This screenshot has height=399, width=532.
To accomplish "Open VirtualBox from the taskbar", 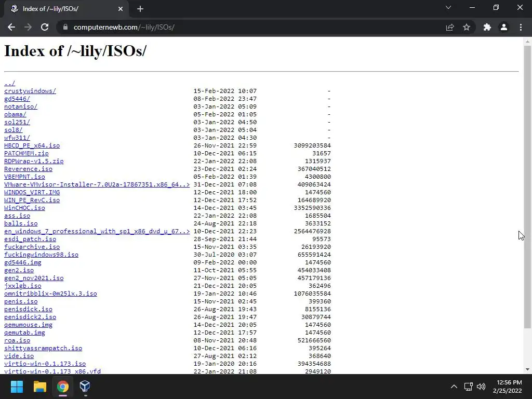I will [x=85, y=387].
